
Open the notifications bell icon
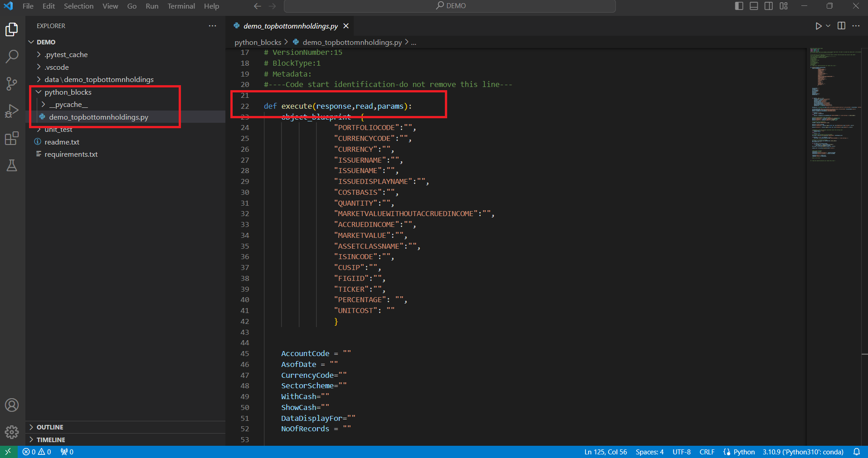click(x=857, y=452)
